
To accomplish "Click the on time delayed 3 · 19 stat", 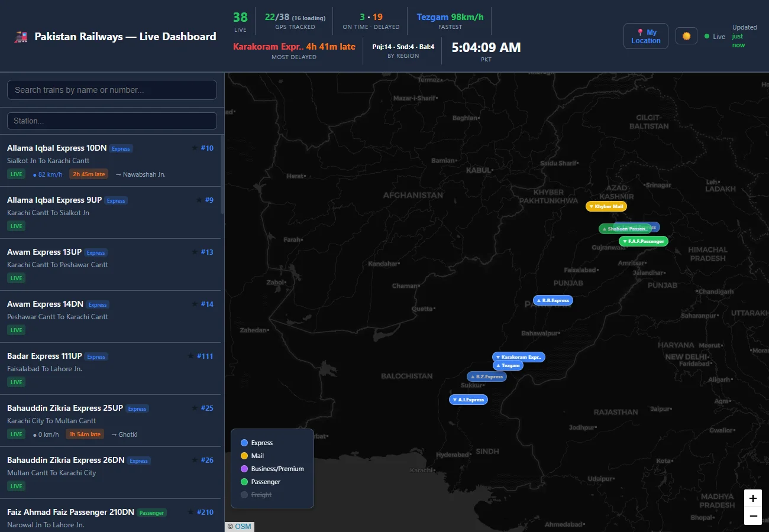I will coord(371,21).
